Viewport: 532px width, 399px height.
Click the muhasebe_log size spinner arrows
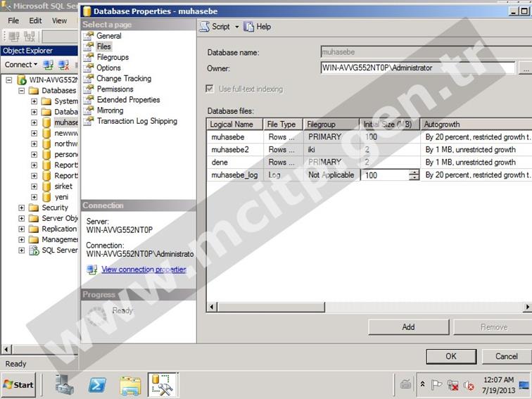(x=414, y=175)
